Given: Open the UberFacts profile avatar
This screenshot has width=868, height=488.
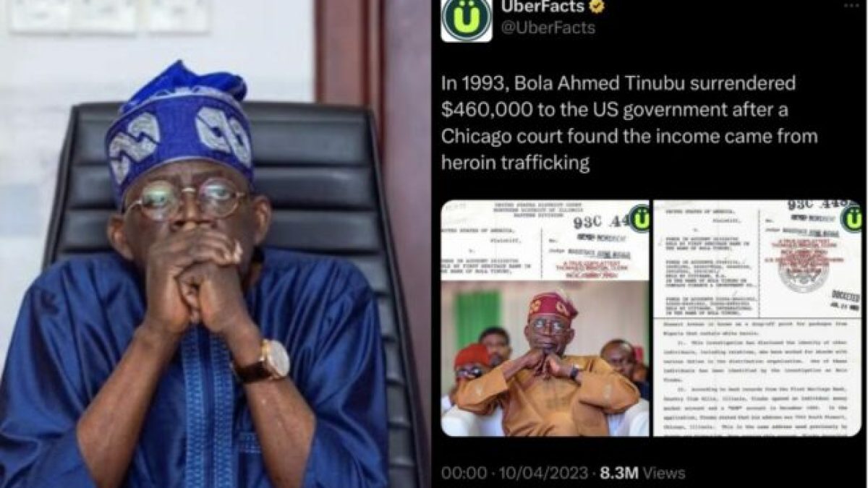Looking at the screenshot, I should 467,20.
